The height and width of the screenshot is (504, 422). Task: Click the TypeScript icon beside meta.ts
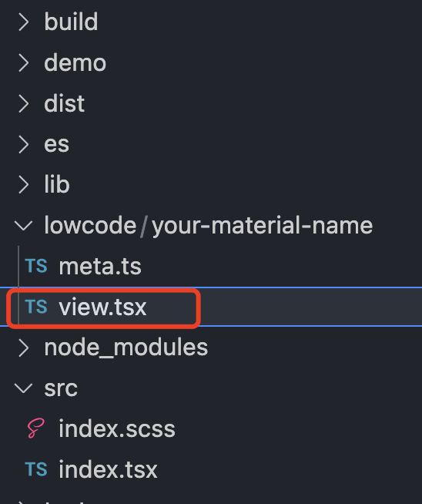tap(36, 266)
